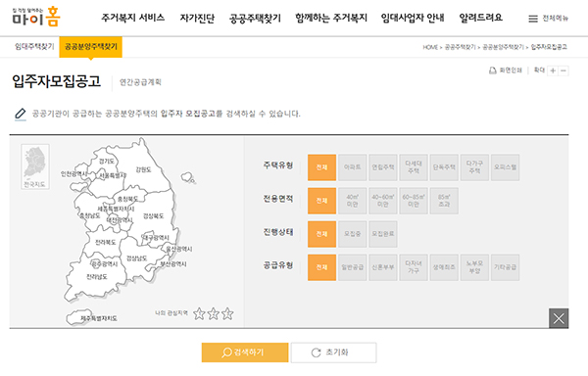Open the 전체메뉴 hamburger menu
Viewport: 588px width, 376px height.
click(x=548, y=19)
